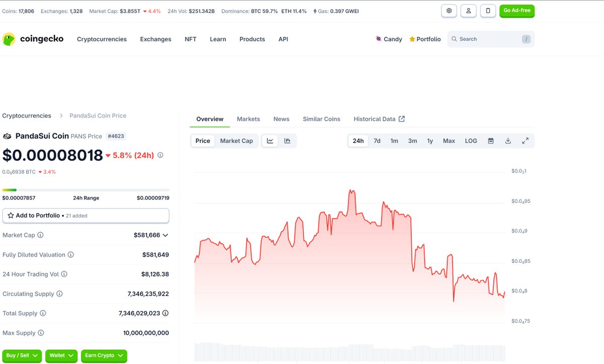Click the Market Cap info icon
604x364 pixels.
tap(40, 235)
